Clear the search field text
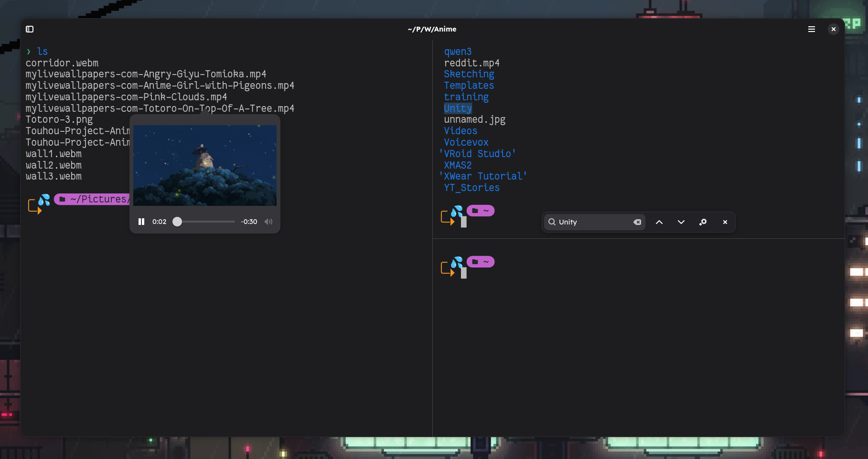 click(637, 222)
